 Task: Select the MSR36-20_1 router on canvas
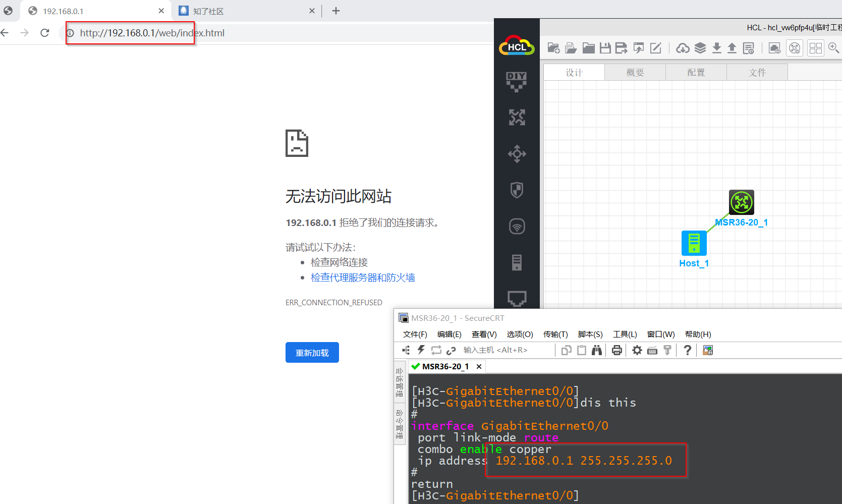point(741,202)
